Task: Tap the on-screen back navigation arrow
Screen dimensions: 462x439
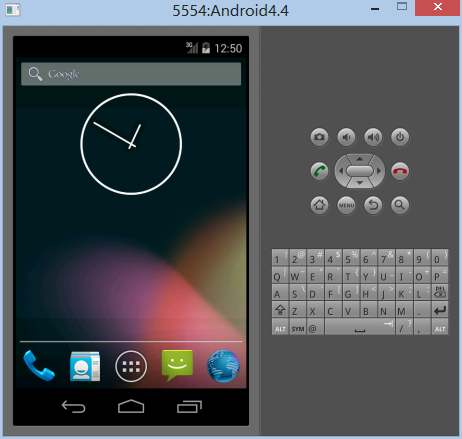Action: [74, 407]
